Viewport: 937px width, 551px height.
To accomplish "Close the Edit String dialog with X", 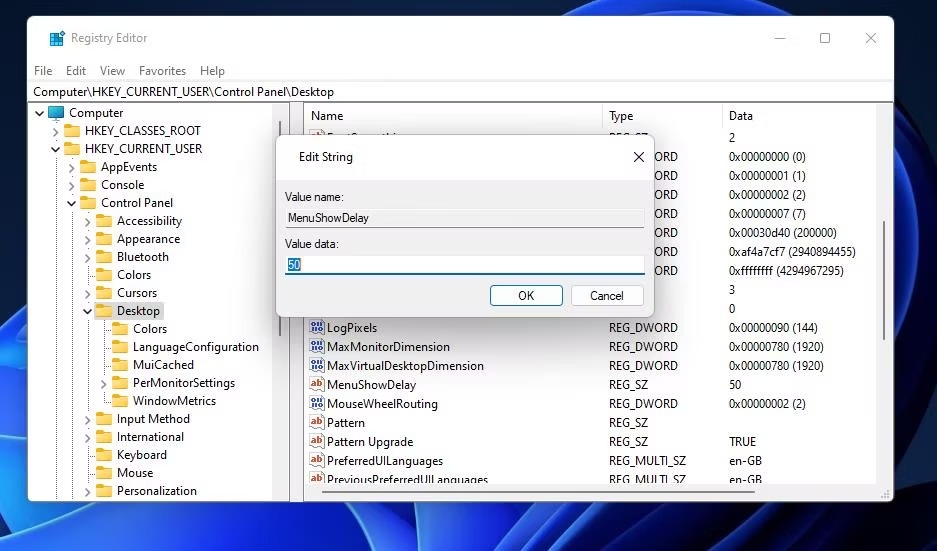I will 639,157.
